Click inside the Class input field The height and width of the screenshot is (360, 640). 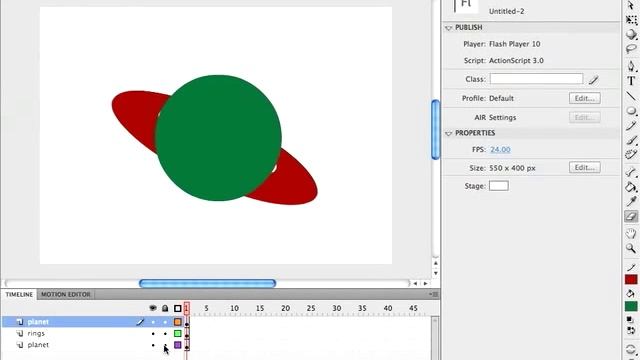(536, 79)
